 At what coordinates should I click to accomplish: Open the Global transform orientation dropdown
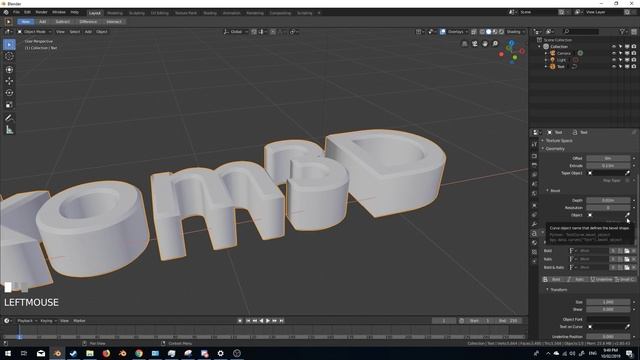(x=236, y=31)
